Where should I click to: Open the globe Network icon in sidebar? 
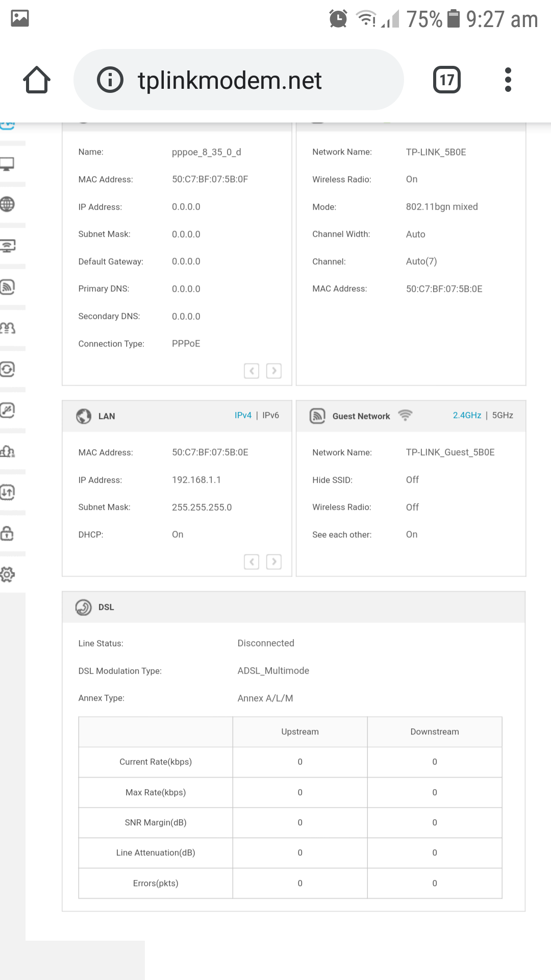[7, 204]
